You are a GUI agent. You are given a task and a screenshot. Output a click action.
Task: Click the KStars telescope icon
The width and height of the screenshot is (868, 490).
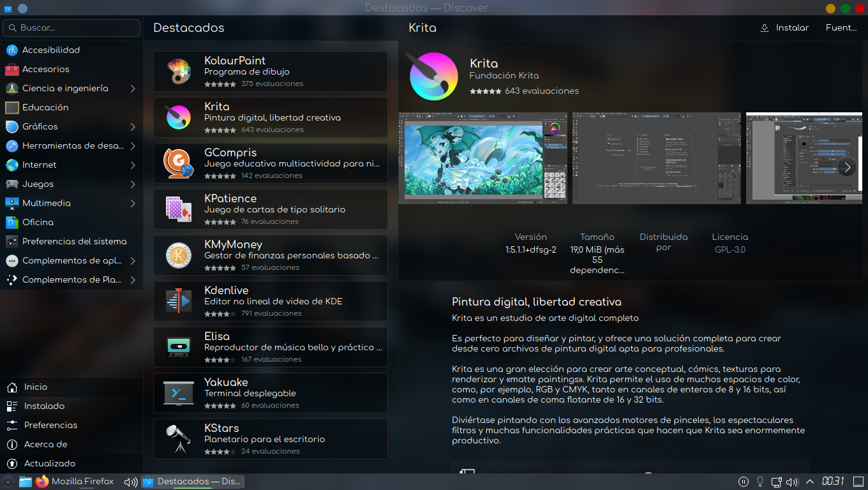pyautogui.click(x=178, y=439)
